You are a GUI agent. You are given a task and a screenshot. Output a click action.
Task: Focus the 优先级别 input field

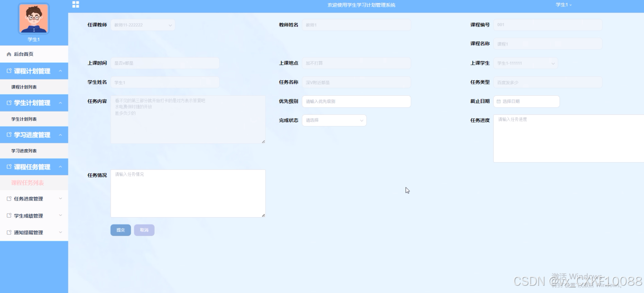[x=356, y=102]
